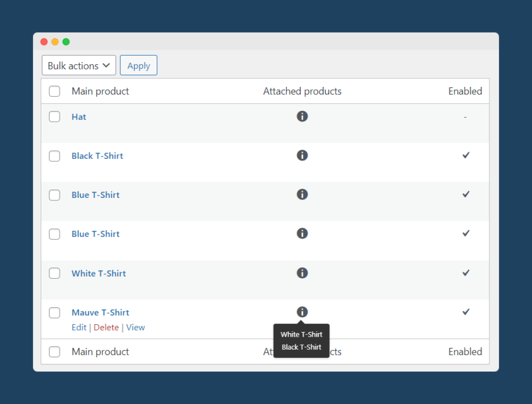This screenshot has width=532, height=404.
Task: Open the Bulk actions dropdown
Action: (79, 65)
